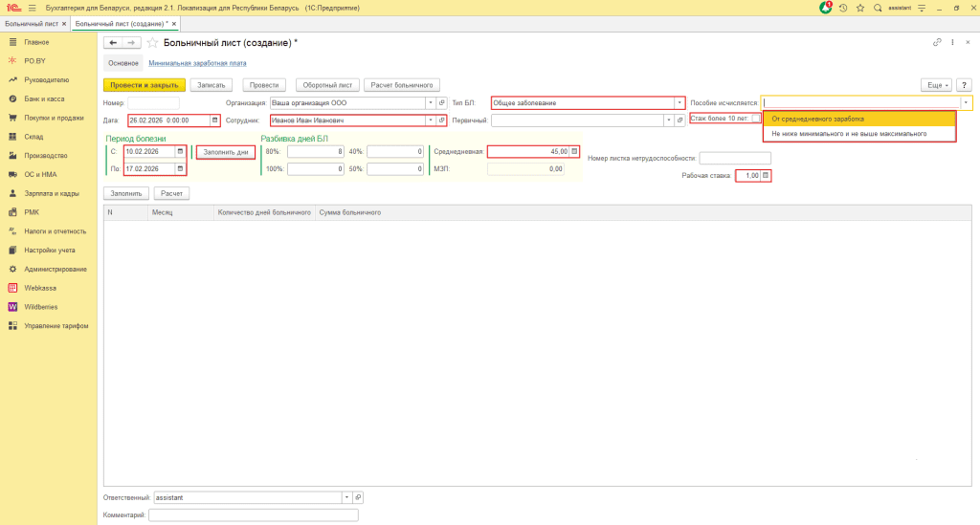Click the get link chain icon

coord(937,43)
